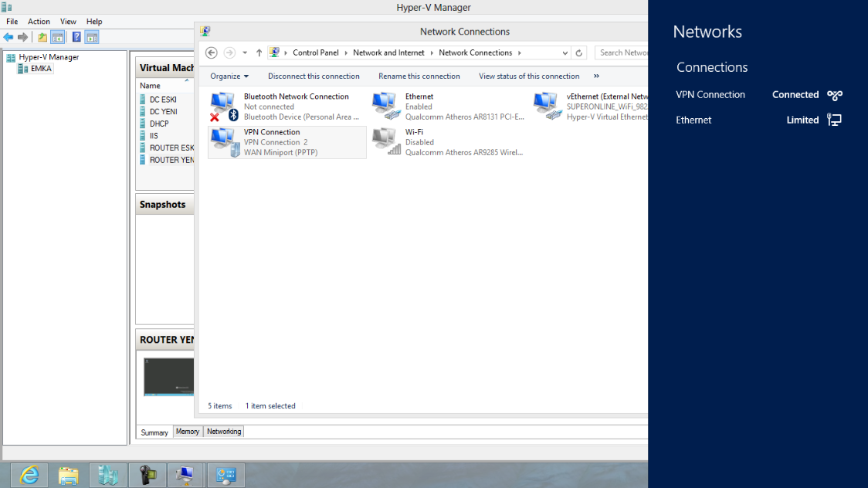Select Ethernet in Networks panel
The image size is (868, 488).
click(758, 120)
